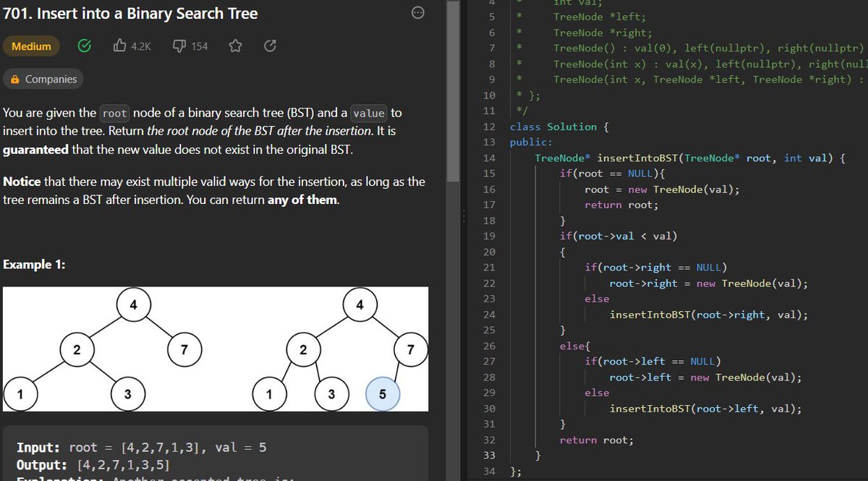Click the Example 1 tree diagram image
The image size is (868, 481).
pyautogui.click(x=216, y=349)
